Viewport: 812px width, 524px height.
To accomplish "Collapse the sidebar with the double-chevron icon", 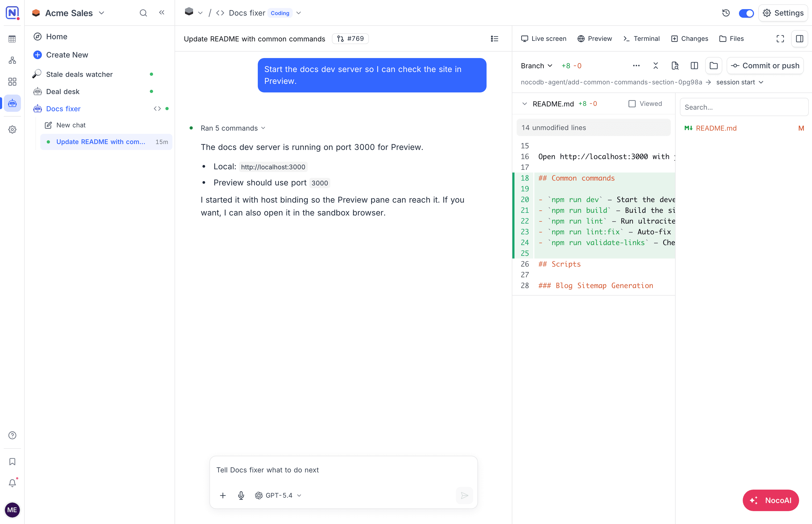I will coord(162,13).
